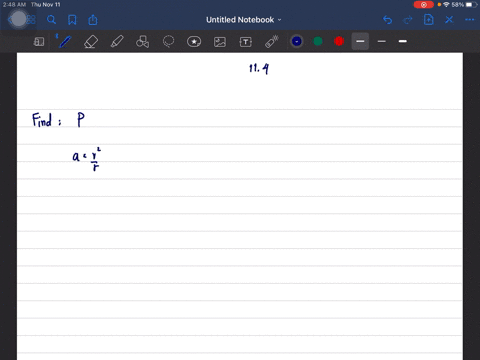Redo the last undone stroke
This screenshot has height=360, width=480.
pos(408,20)
